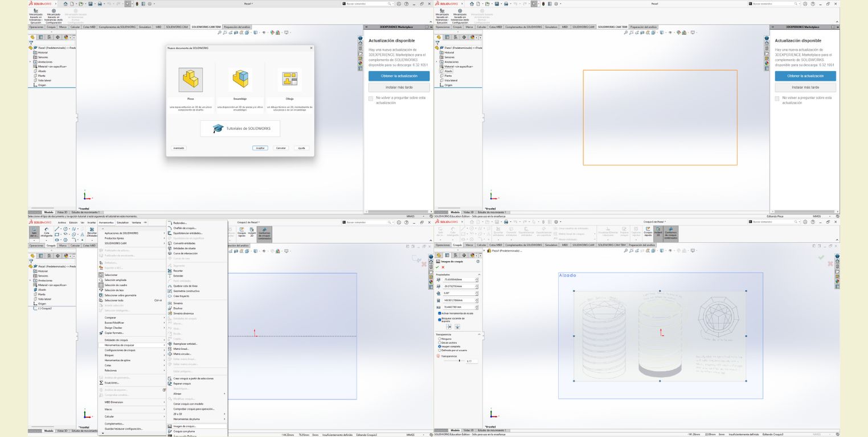Close the Nuevo documento de SOLIDWORKS dialog
The image size is (868, 437).
coord(311,48)
